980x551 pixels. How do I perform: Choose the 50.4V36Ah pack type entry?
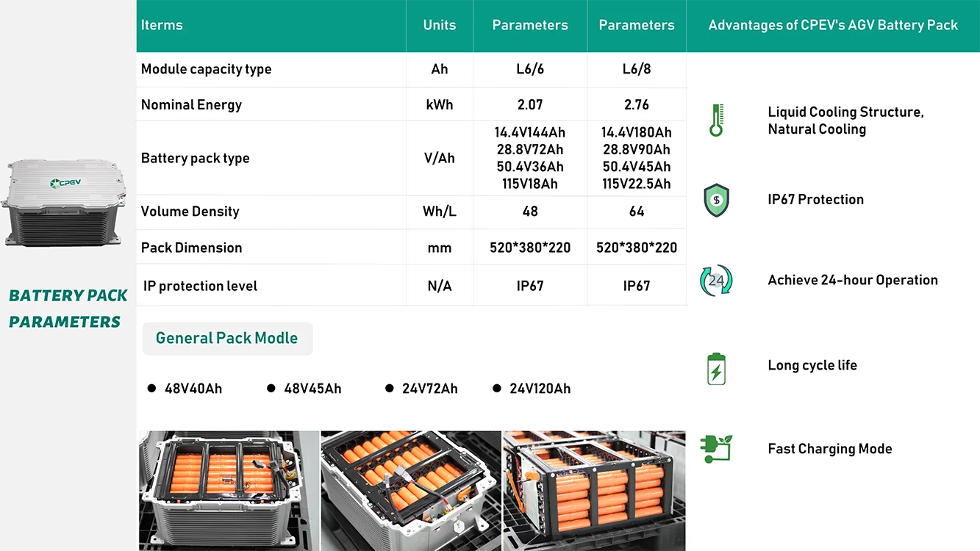click(x=530, y=167)
